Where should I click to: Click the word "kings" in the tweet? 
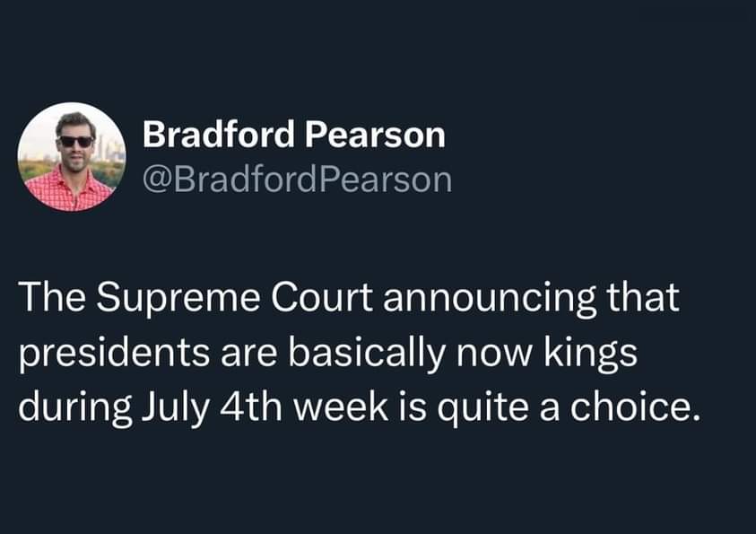click(592, 353)
